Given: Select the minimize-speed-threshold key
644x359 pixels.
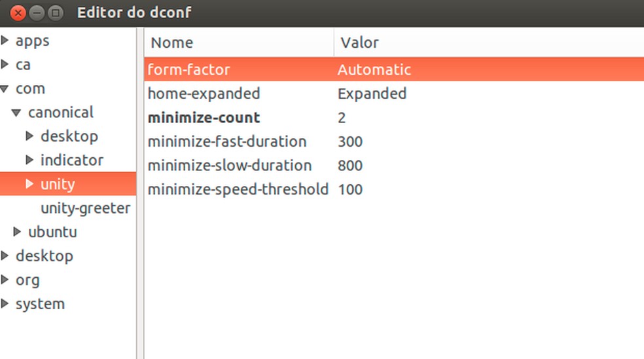Looking at the screenshot, I should (x=238, y=190).
